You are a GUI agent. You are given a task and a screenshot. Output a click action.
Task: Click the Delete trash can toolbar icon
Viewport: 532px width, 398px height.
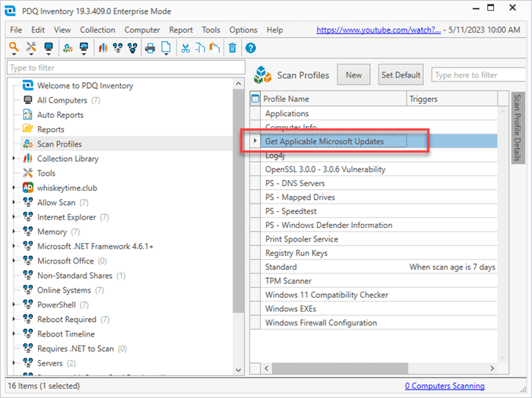coord(233,48)
